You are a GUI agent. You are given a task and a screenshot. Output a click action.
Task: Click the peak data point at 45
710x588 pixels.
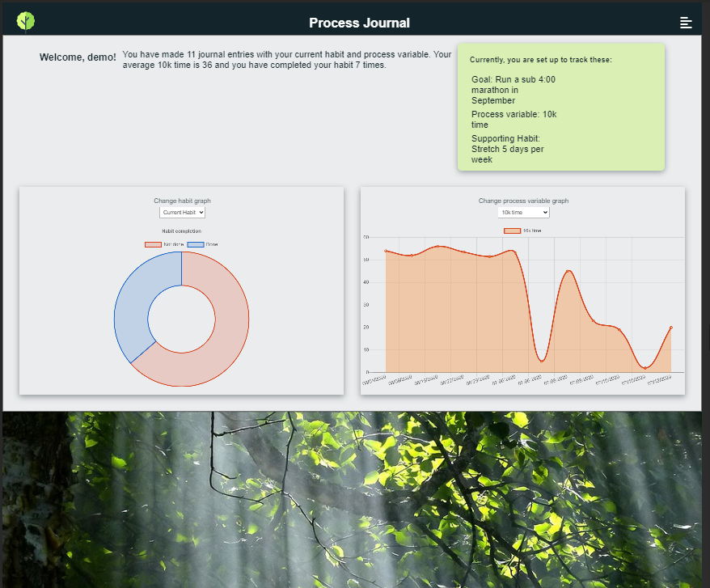pos(568,271)
